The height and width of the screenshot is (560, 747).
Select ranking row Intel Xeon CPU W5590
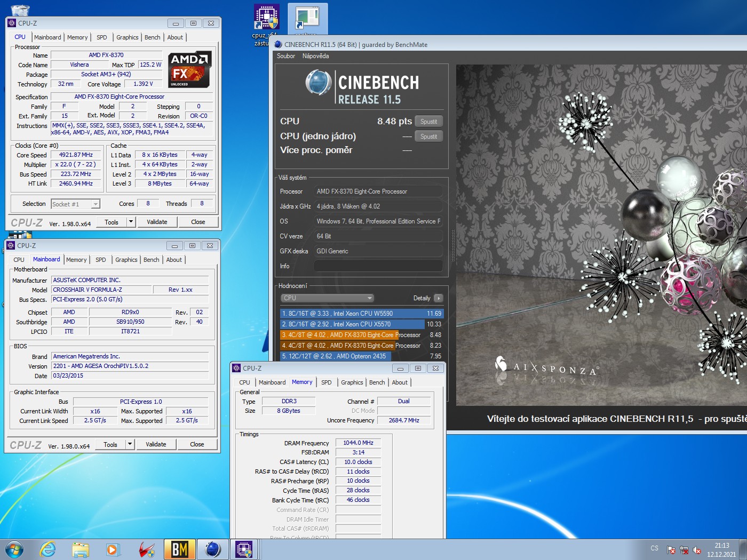point(362,314)
